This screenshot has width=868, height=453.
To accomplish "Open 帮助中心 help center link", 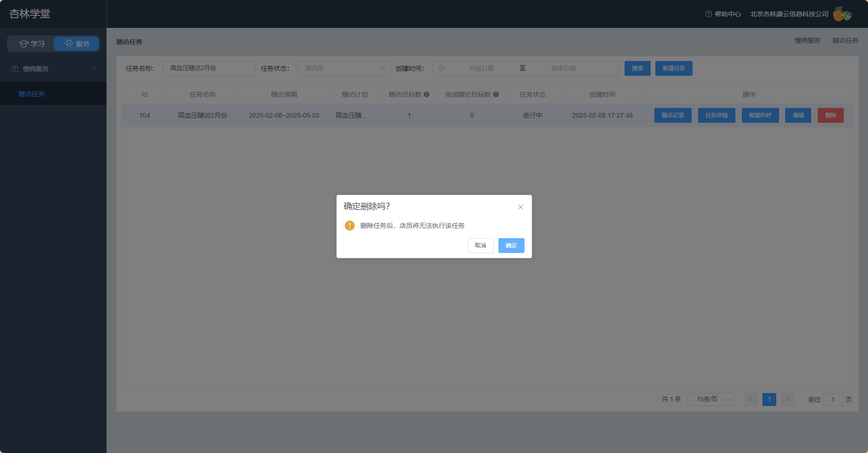I will pos(723,14).
